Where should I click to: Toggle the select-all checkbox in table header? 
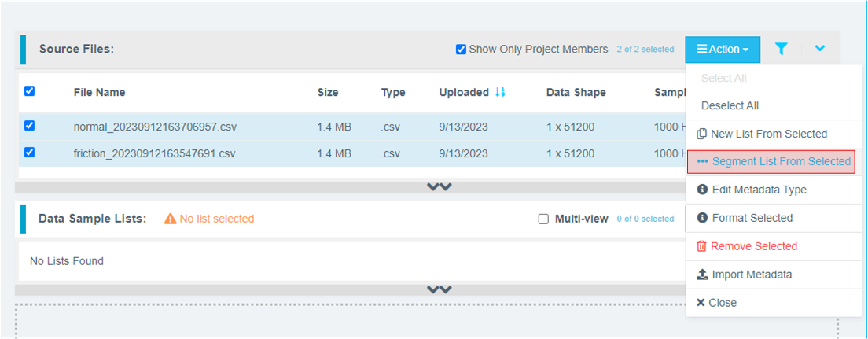(30, 91)
